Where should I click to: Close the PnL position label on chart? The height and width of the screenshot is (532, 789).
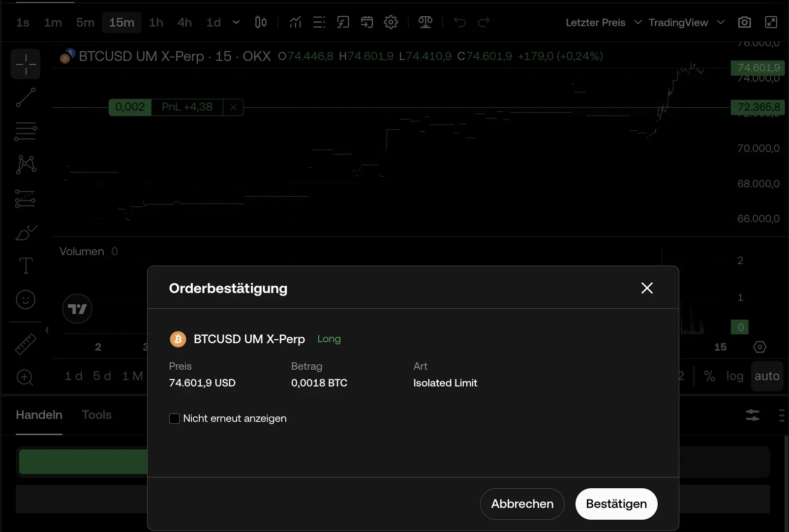234,107
